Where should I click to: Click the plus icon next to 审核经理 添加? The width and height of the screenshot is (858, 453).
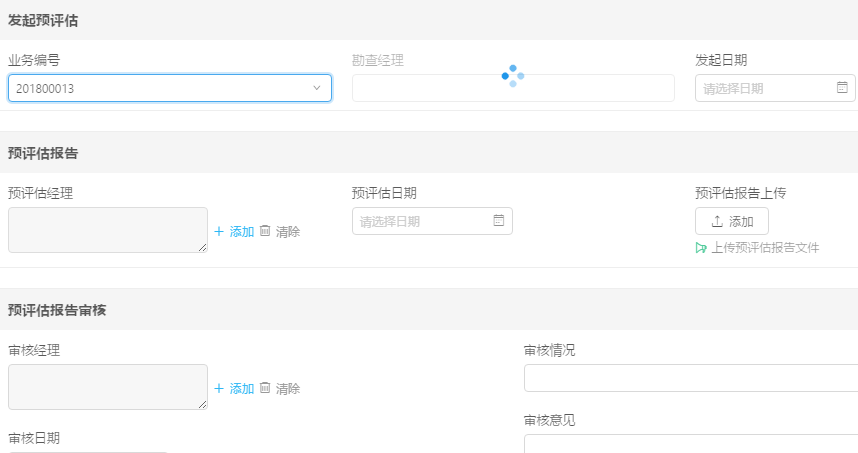tap(219, 388)
